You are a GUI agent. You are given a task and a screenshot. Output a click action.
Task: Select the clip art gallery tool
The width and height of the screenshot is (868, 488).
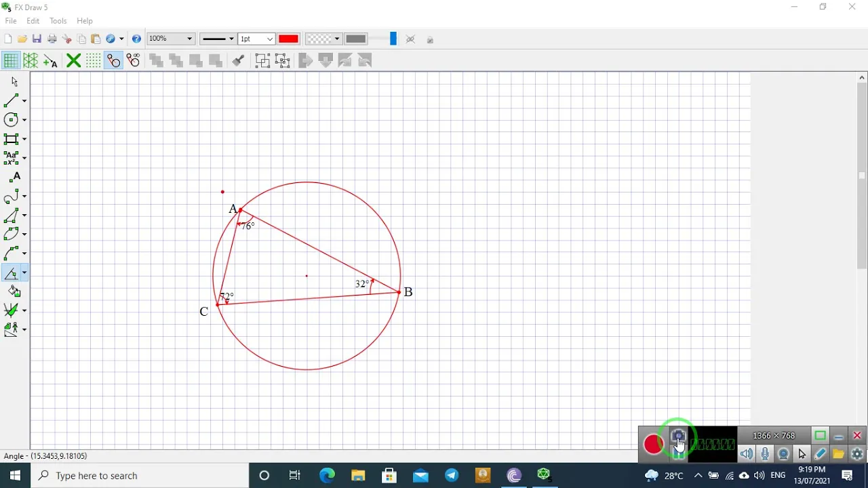point(12,329)
